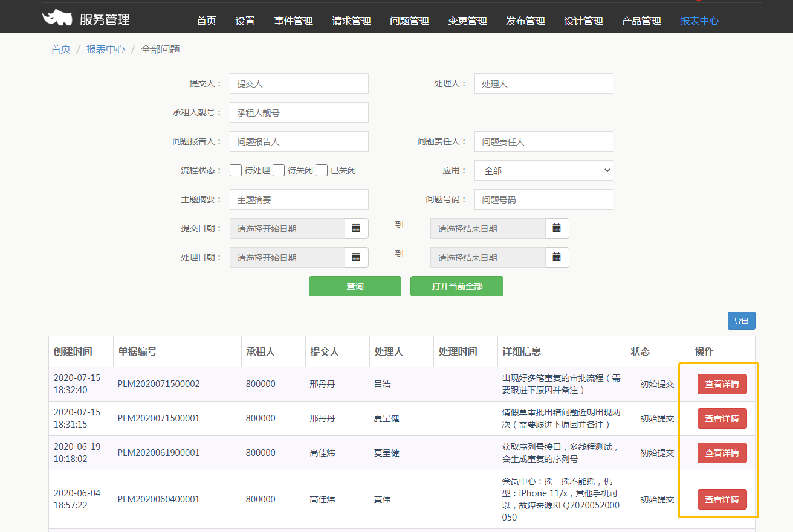Open 变更管理 menu

coord(467,21)
